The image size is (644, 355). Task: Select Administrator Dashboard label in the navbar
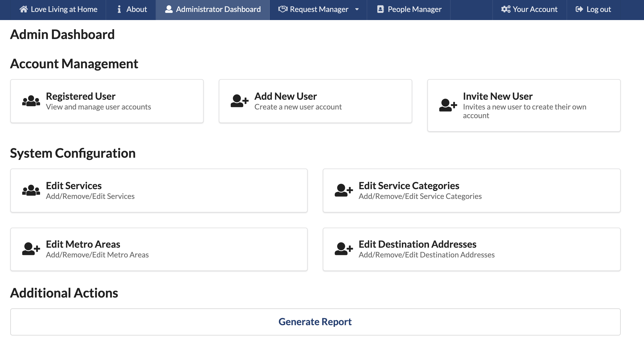point(218,9)
